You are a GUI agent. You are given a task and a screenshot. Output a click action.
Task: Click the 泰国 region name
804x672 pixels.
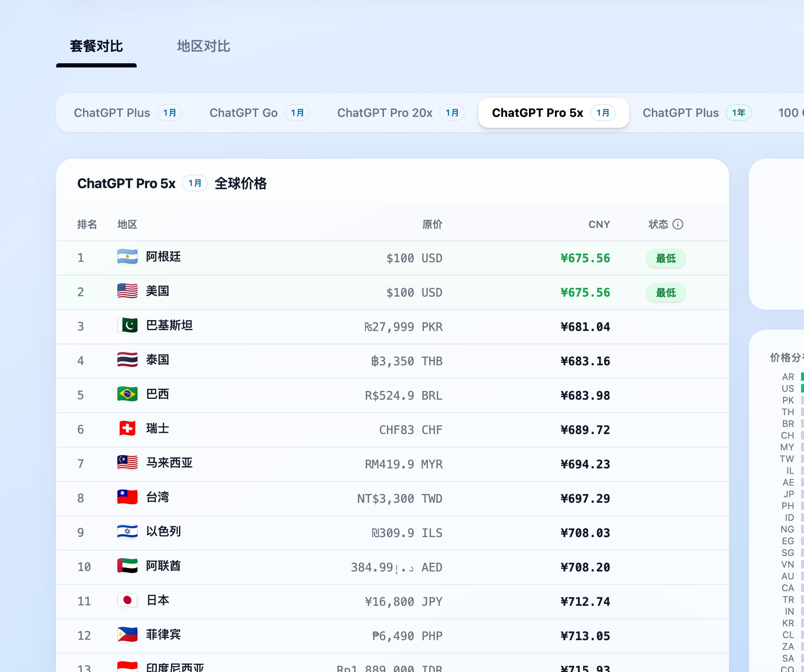tap(157, 360)
